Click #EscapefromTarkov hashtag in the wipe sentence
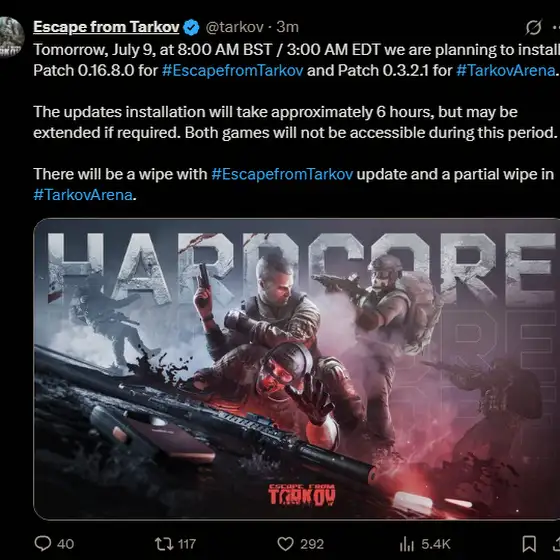 click(x=282, y=174)
